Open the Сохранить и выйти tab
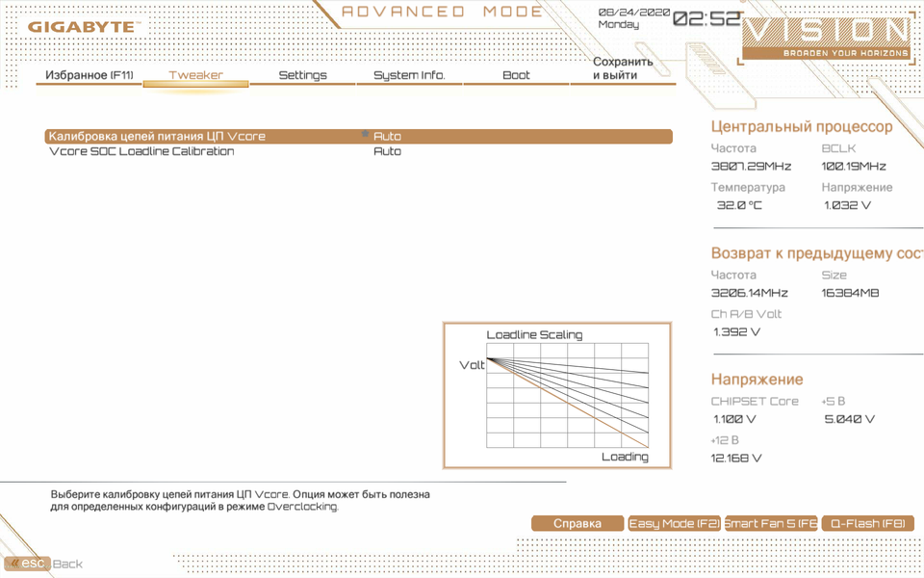The image size is (924, 578). pyautogui.click(x=623, y=68)
